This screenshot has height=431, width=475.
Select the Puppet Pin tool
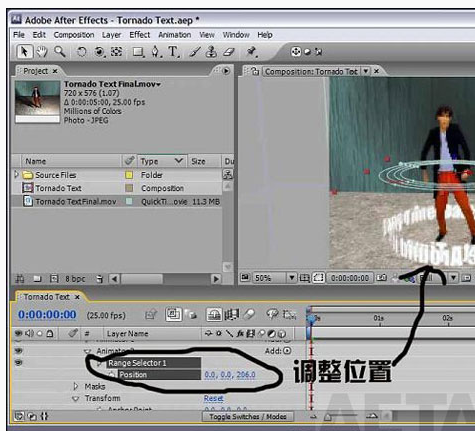pos(252,51)
